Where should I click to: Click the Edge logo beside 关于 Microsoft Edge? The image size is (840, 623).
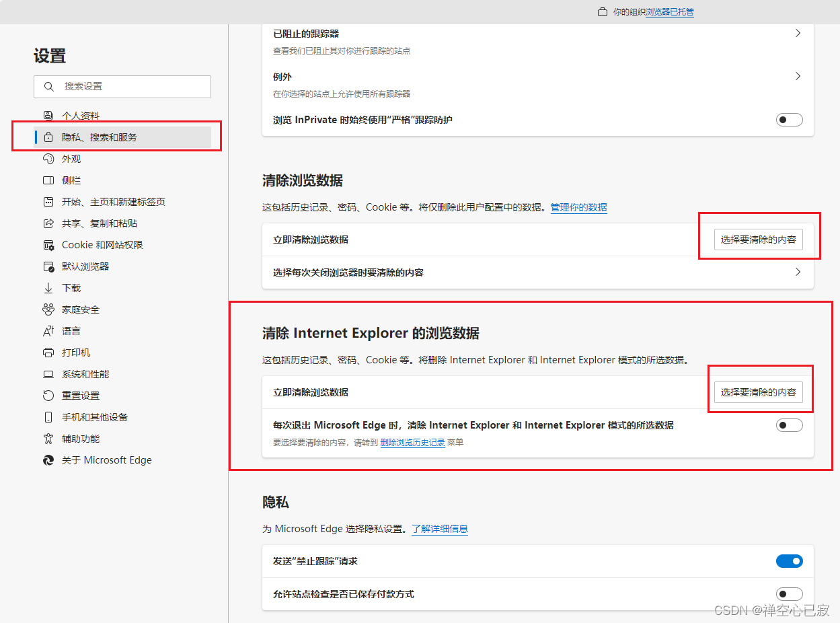48,460
